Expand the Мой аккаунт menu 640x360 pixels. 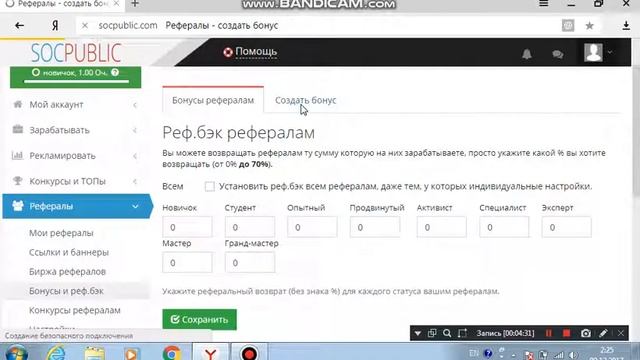(x=76, y=105)
